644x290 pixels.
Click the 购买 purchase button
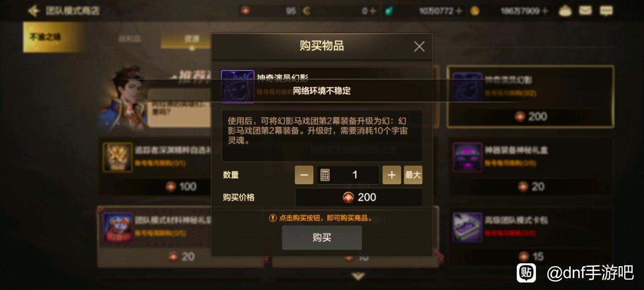[x=322, y=237]
